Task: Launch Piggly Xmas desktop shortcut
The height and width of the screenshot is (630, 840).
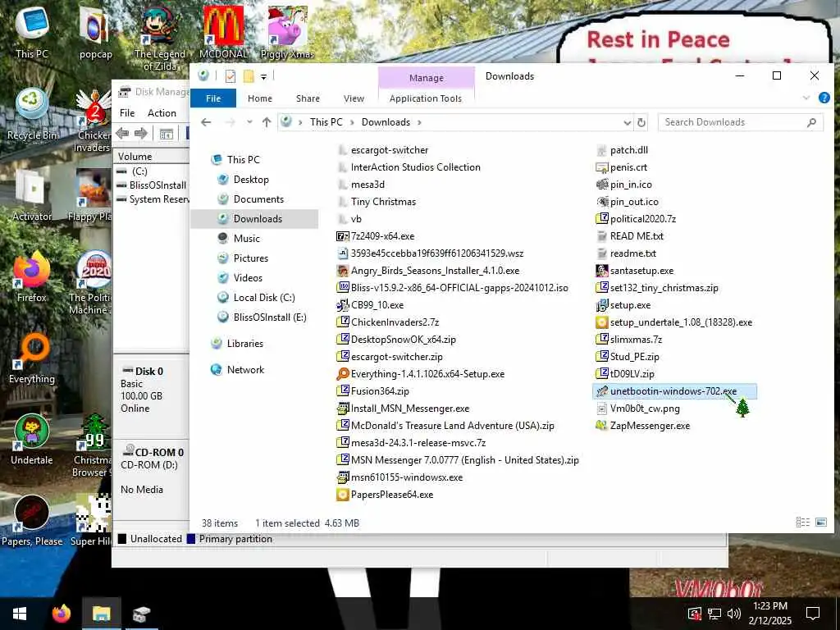Action: coord(287,32)
